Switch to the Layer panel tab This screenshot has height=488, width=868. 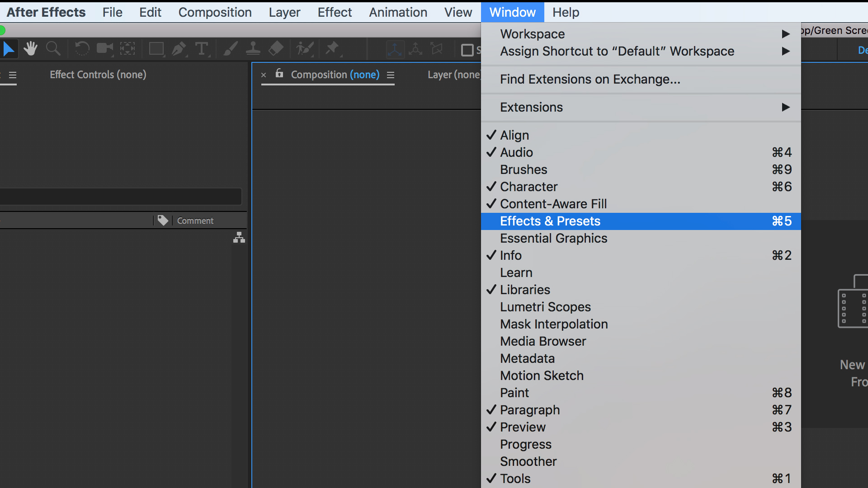pyautogui.click(x=453, y=75)
